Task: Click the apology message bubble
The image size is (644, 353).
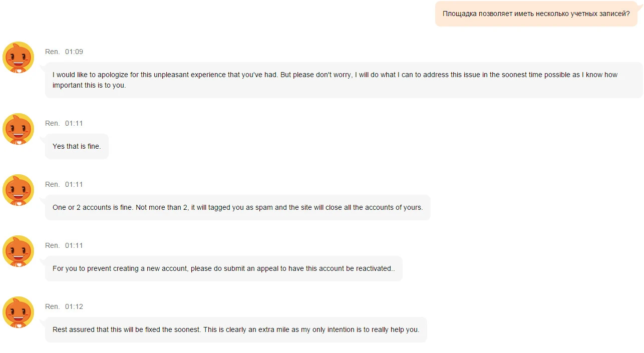Action: (344, 80)
